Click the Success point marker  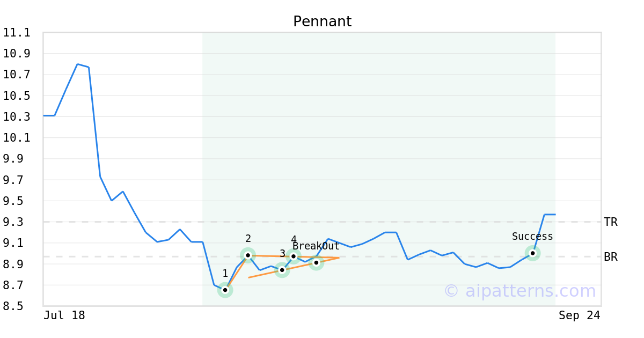(532, 253)
